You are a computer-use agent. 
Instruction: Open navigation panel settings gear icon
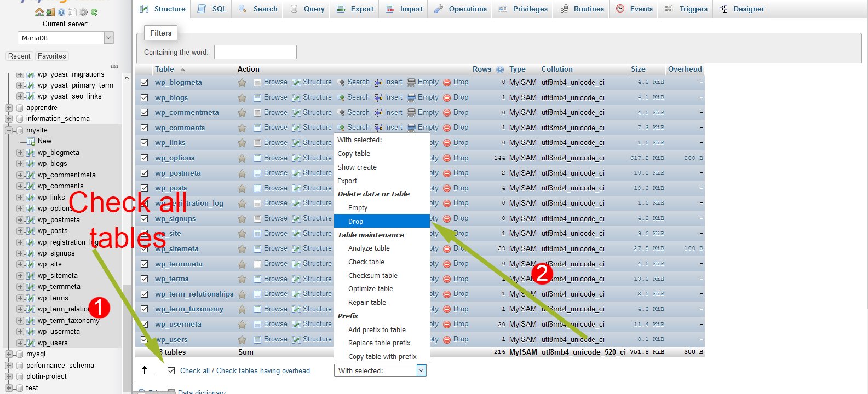click(x=83, y=12)
